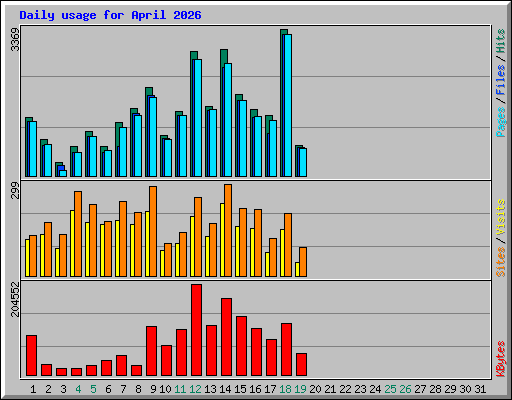Click the day 19 yellow sites bar
The image size is (512, 400).
(x=297, y=269)
